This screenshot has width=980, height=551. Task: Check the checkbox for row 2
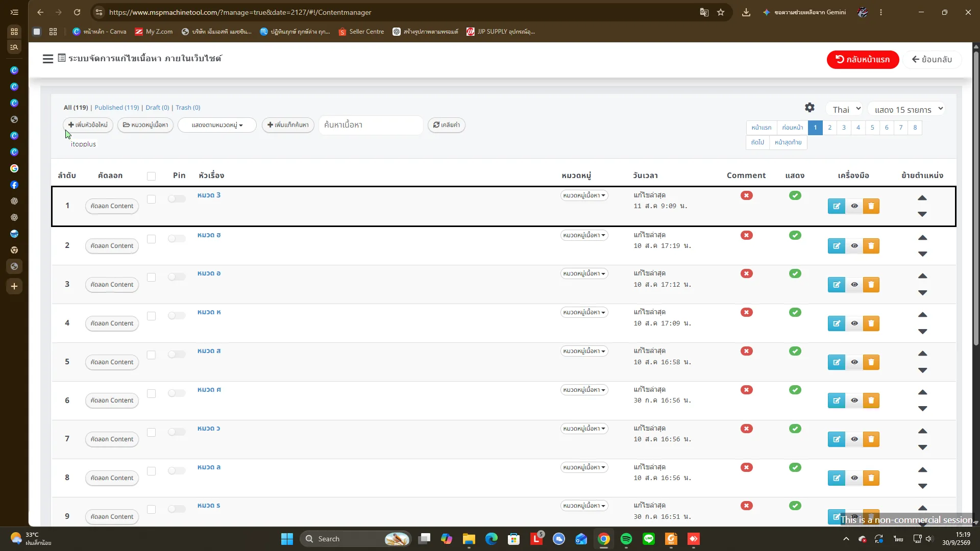tap(151, 239)
